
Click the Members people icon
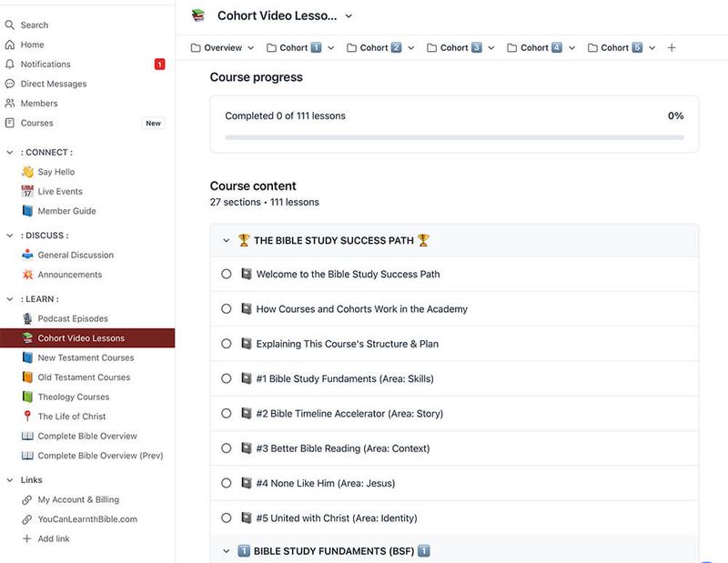[x=10, y=104]
